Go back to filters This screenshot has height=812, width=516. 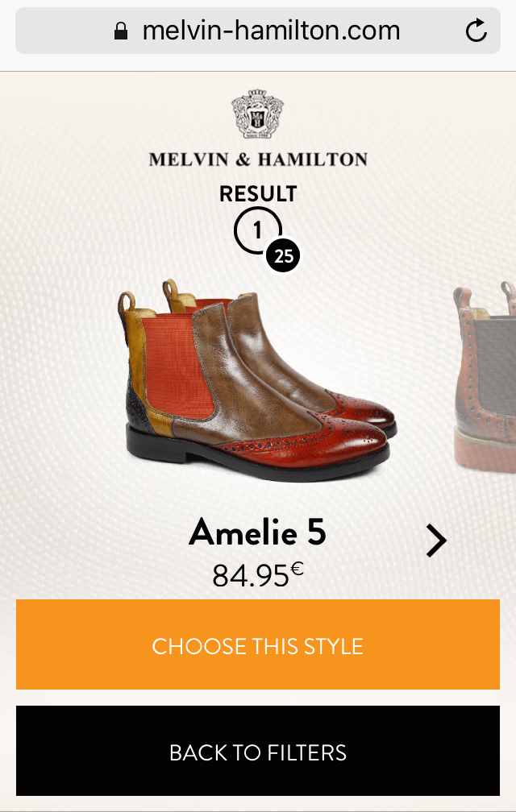[258, 751]
